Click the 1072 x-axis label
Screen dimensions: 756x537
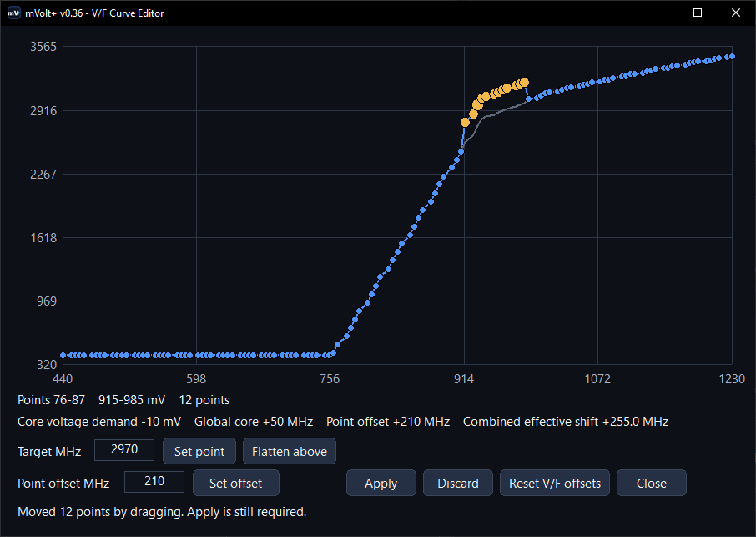click(x=597, y=379)
